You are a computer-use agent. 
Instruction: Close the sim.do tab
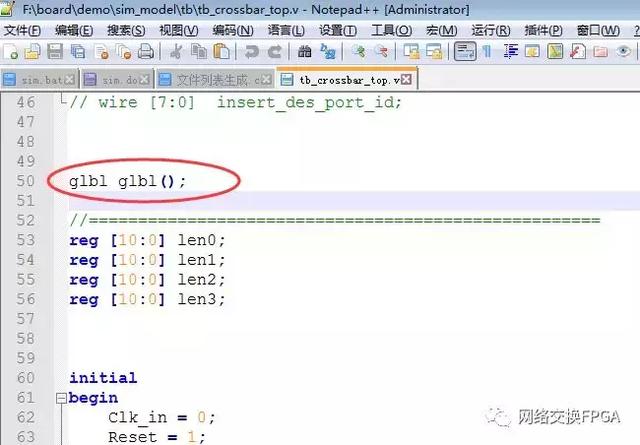click(x=144, y=80)
